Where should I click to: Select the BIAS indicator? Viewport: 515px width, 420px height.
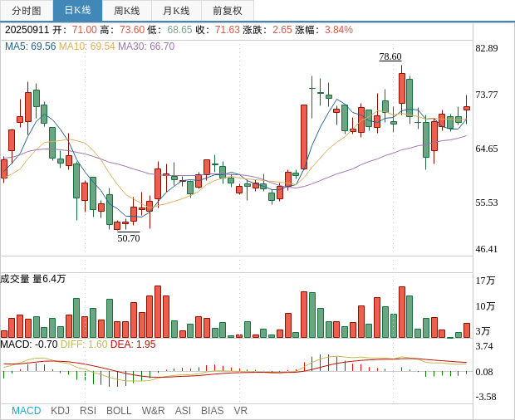tap(212, 411)
